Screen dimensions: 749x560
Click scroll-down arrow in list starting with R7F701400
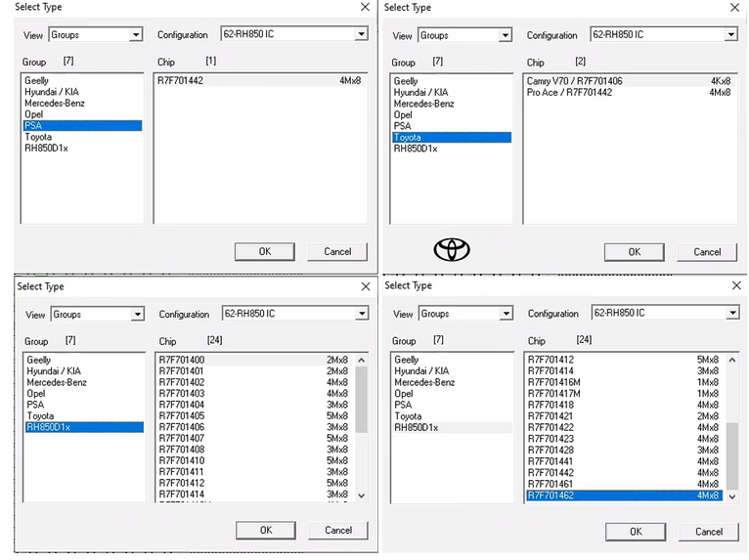tap(362, 495)
